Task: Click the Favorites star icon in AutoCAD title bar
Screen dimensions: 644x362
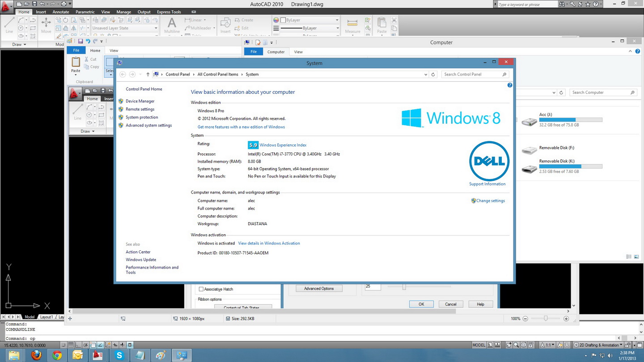Action: 588,4
